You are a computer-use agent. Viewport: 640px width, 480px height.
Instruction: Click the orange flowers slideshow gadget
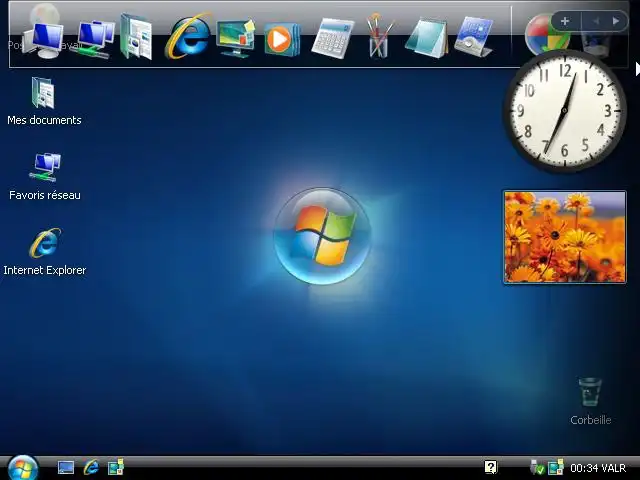[565, 237]
